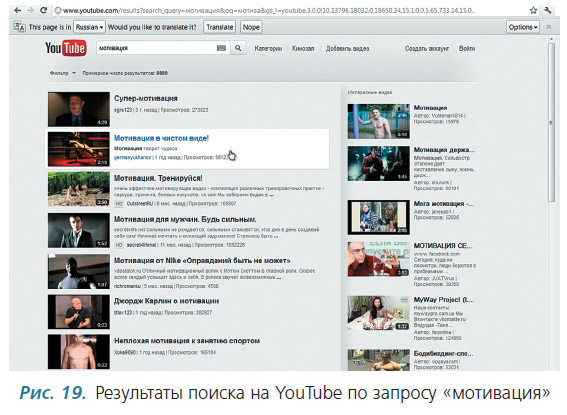Click the Nope button
The width and height of the screenshot is (567, 415).
pyautogui.click(x=251, y=27)
